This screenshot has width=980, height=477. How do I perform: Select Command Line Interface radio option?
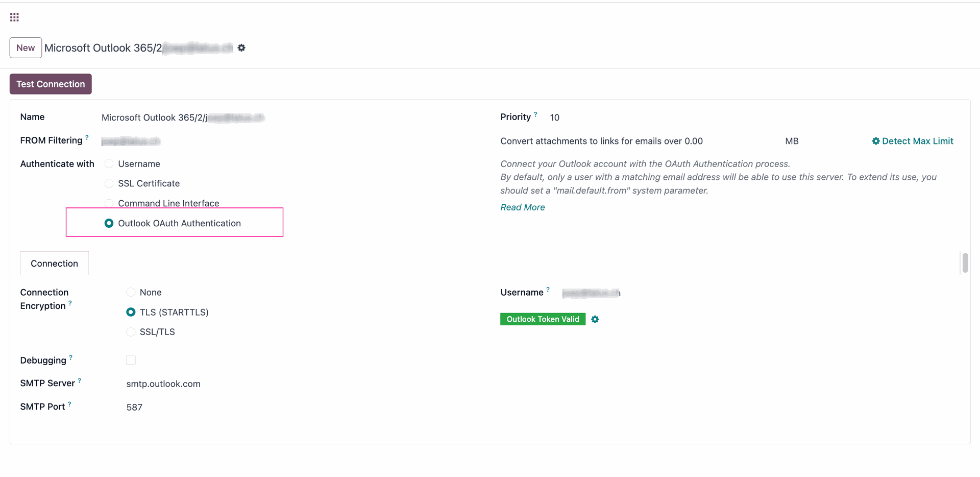pos(109,203)
